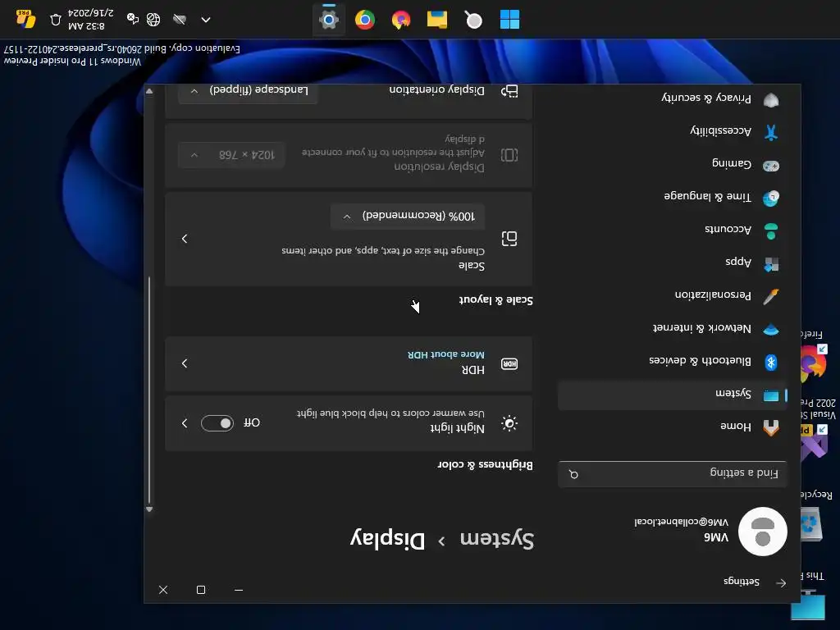The width and height of the screenshot is (840, 630).
Task: Click the settings page vertical scrollbar thumb
Action: click(149, 390)
